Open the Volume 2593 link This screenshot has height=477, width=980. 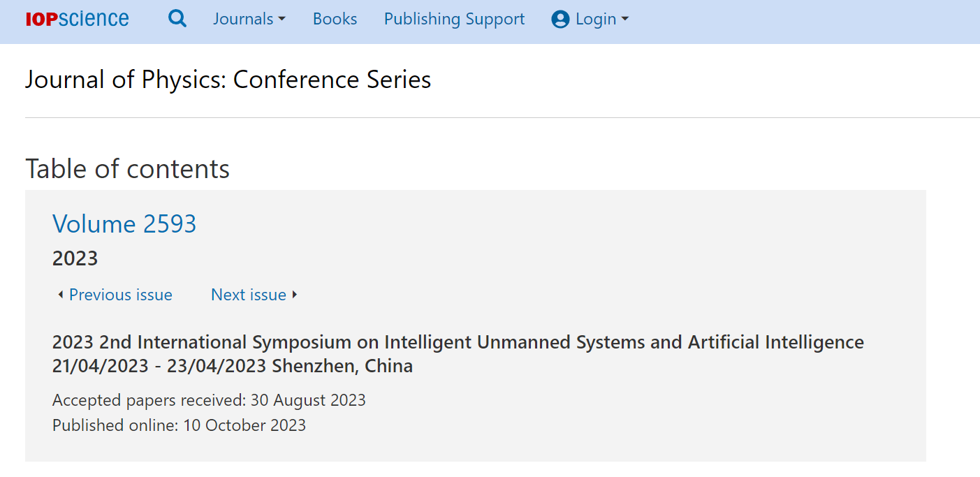pos(124,223)
